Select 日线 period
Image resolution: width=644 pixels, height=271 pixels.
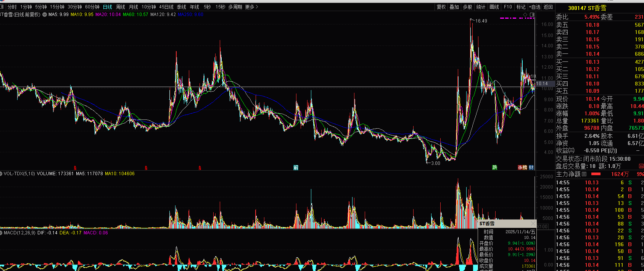[x=108, y=7]
